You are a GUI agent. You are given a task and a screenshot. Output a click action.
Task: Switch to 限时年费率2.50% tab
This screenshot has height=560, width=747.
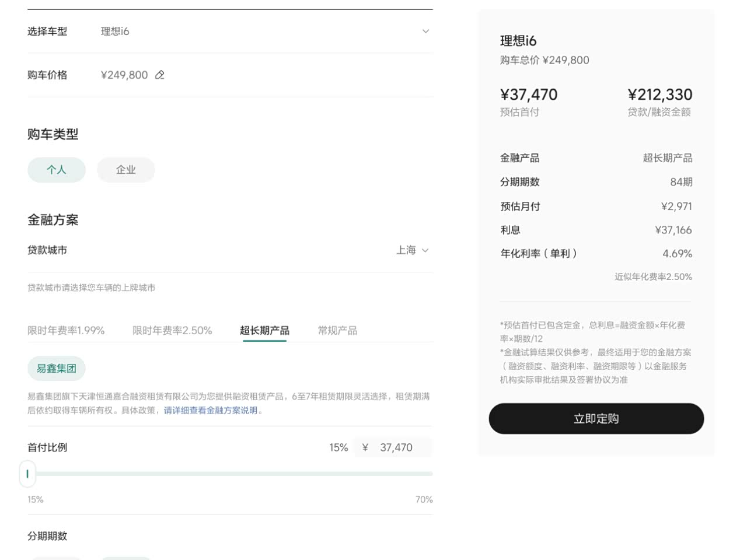172,331
